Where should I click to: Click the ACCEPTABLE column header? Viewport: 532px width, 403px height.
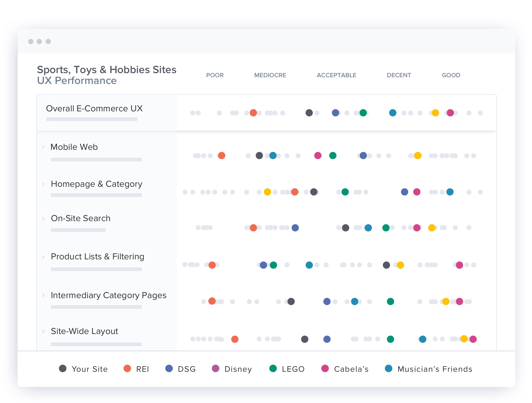[x=337, y=75]
